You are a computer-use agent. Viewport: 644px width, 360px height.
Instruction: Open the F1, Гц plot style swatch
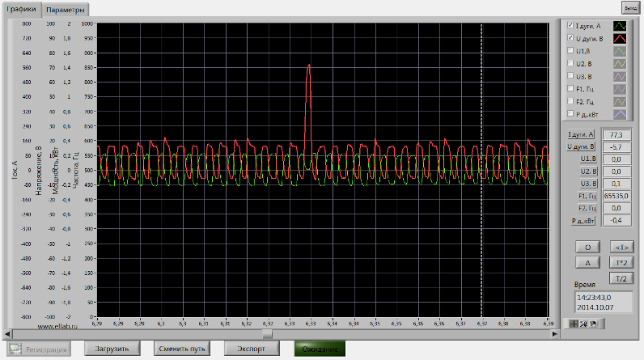[x=620, y=89]
